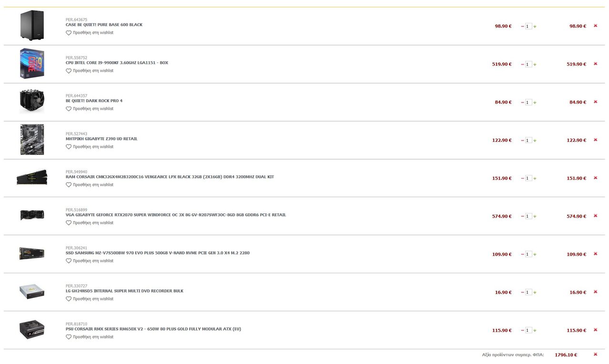Increase Gigabyte Z390 UD quantity
This screenshot has width=609, height=364.
click(535, 141)
